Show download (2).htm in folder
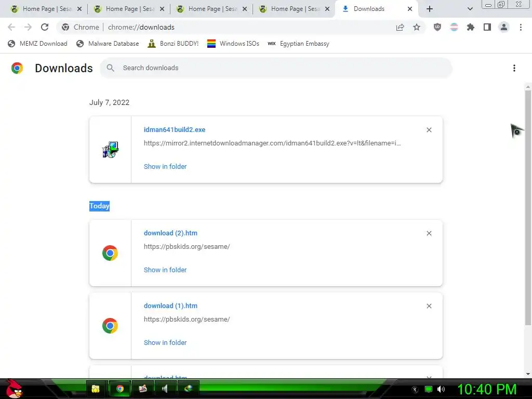Screen dimensions: 532x399 (x=165, y=270)
